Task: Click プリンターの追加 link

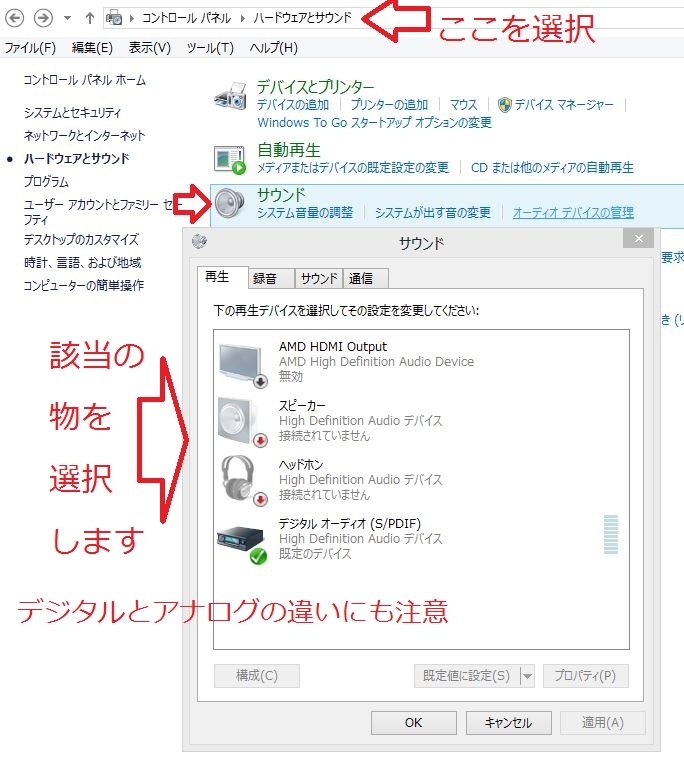Action: (x=390, y=104)
